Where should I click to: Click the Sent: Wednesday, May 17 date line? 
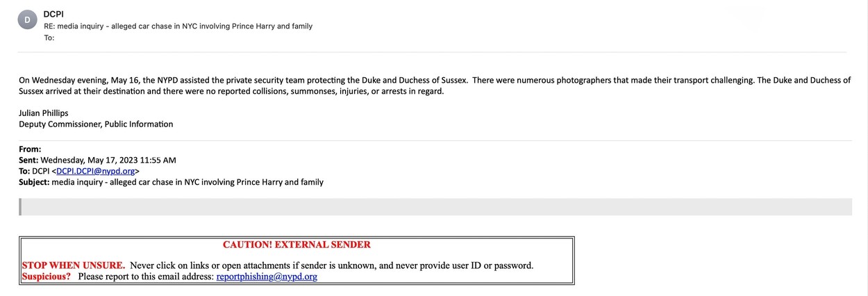coord(97,160)
